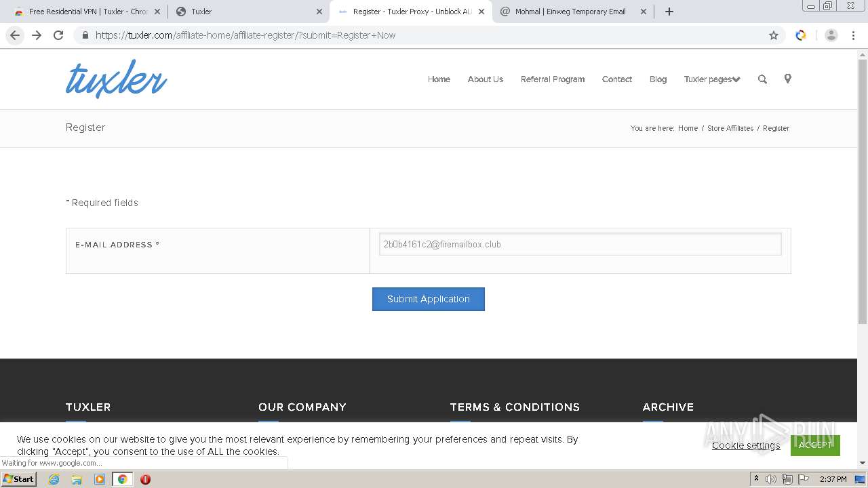Image resolution: width=868 pixels, height=488 pixels.
Task: Show hidden system tray icons
Action: click(x=756, y=479)
